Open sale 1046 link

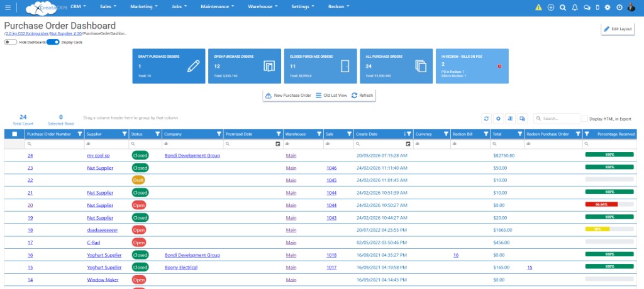click(x=331, y=168)
